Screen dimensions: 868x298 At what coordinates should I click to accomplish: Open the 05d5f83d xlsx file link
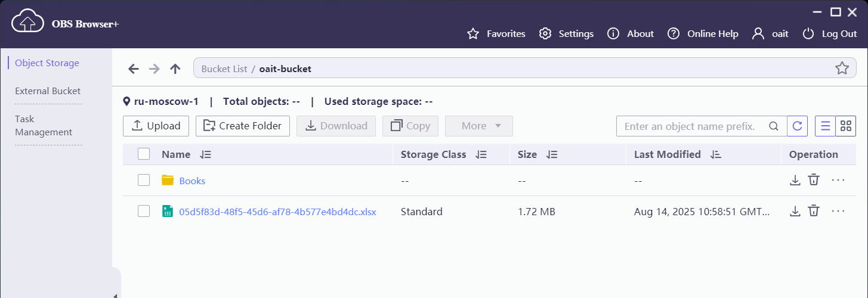pyautogui.click(x=278, y=212)
